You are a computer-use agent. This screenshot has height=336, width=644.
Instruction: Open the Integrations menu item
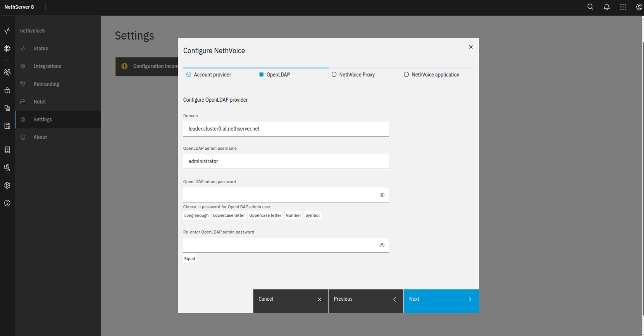pos(47,66)
